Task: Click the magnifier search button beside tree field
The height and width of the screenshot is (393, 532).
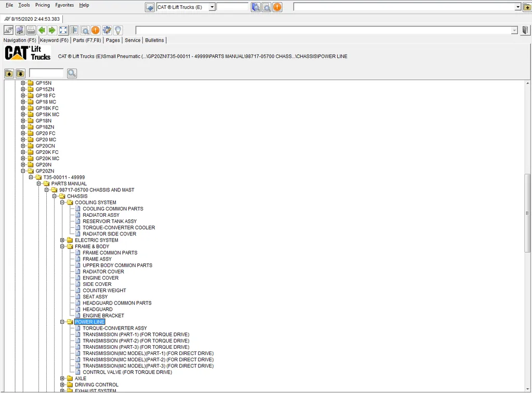Action: point(72,73)
